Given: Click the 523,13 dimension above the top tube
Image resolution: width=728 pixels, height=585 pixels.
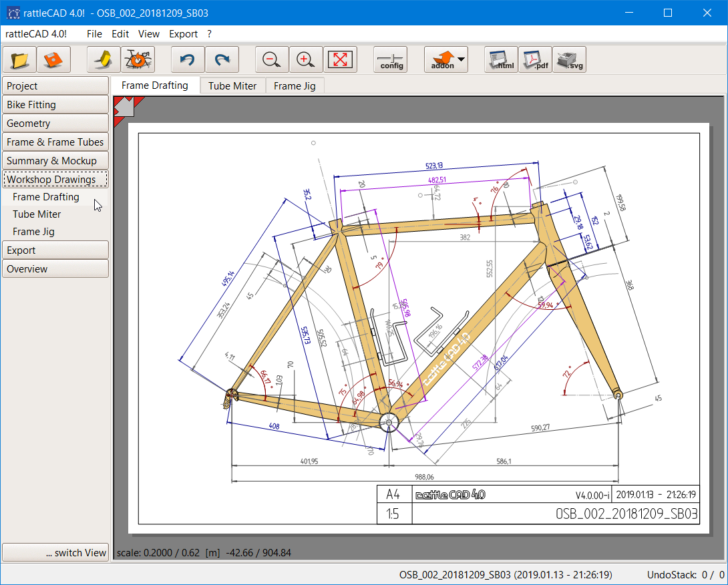Looking at the screenshot, I should coord(434,166).
